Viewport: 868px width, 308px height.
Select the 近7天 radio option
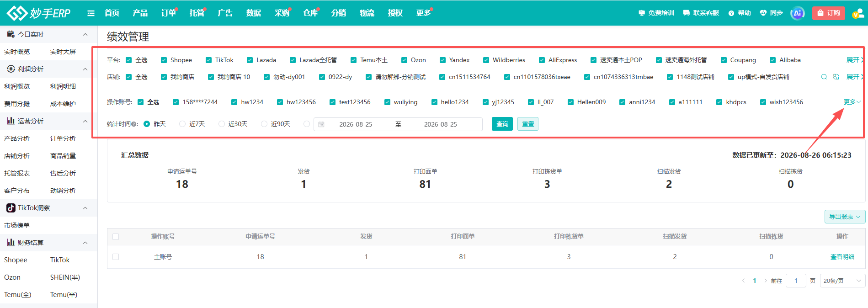[x=182, y=124]
